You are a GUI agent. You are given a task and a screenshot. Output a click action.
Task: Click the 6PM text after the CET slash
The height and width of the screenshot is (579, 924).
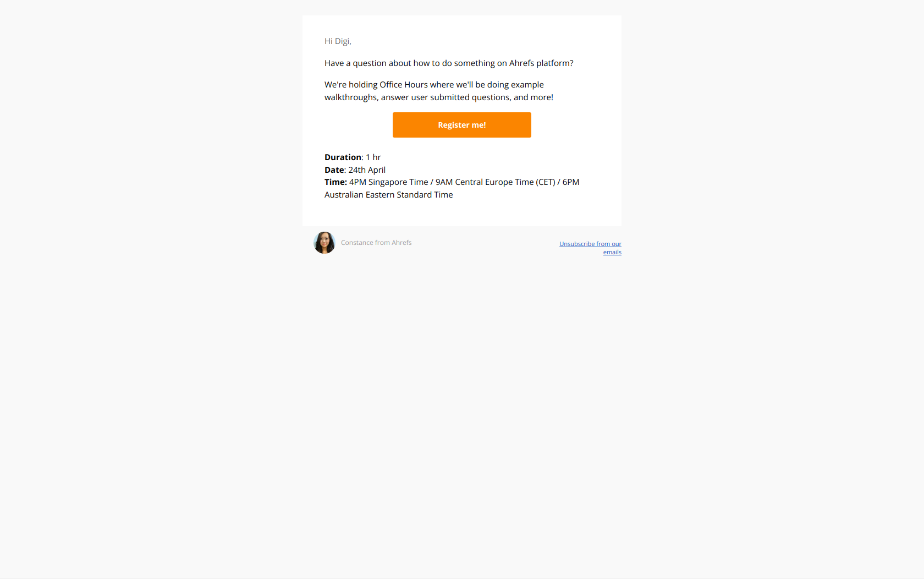pyautogui.click(x=571, y=182)
